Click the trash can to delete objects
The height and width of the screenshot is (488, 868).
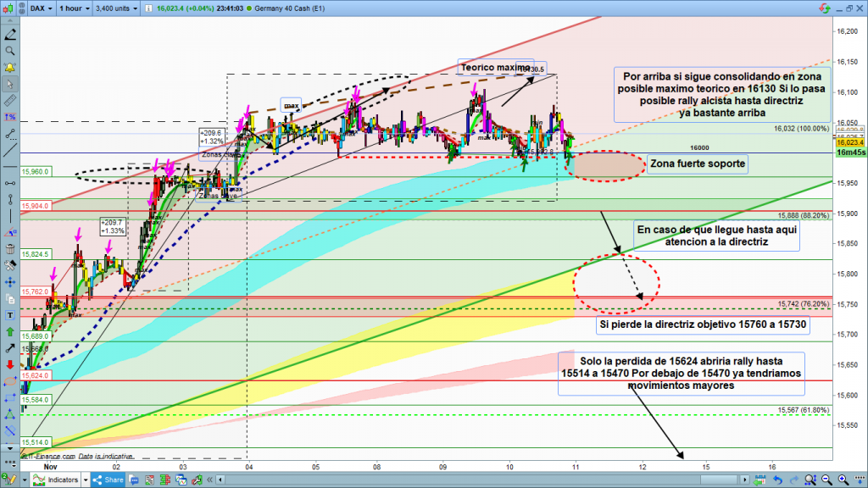[10, 249]
